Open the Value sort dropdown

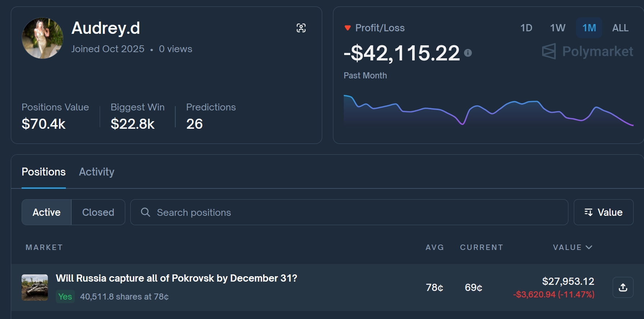coord(603,212)
